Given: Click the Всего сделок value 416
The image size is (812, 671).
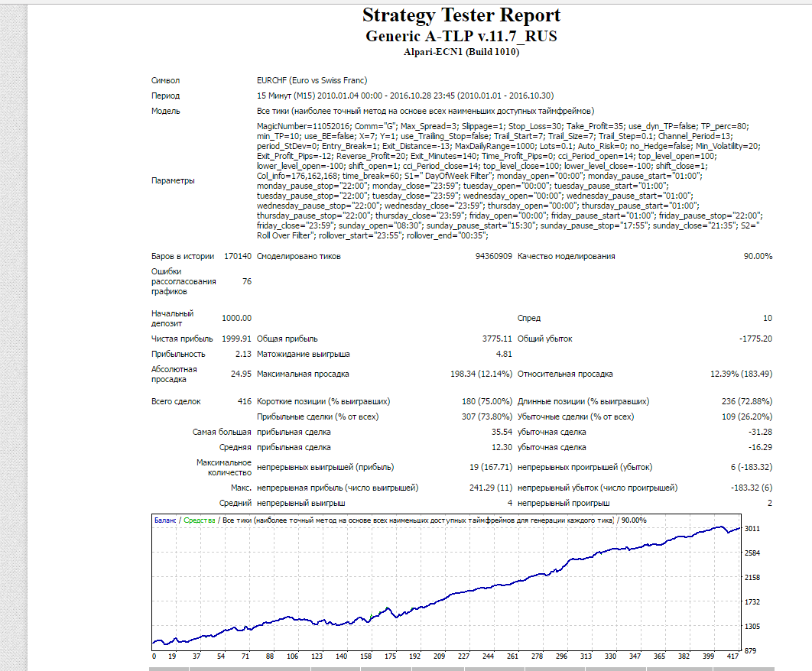Looking at the screenshot, I should pyautogui.click(x=245, y=401).
